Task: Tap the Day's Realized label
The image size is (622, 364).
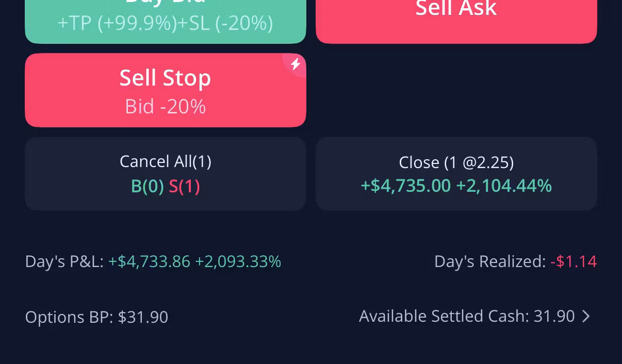Action: coord(489,262)
